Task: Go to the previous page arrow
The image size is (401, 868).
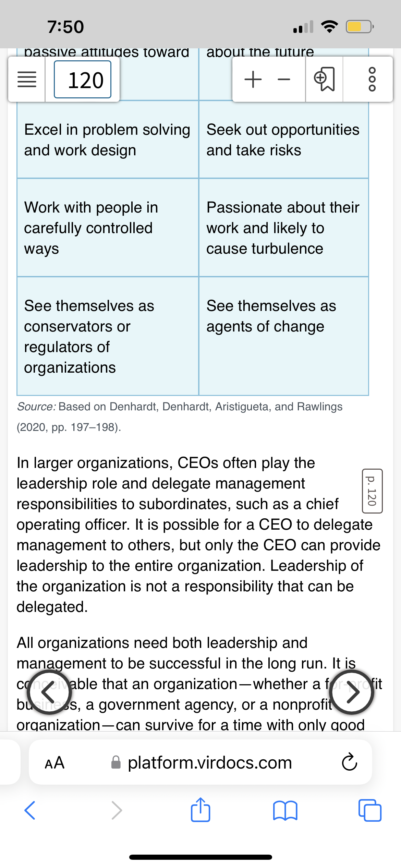Action: [50, 692]
